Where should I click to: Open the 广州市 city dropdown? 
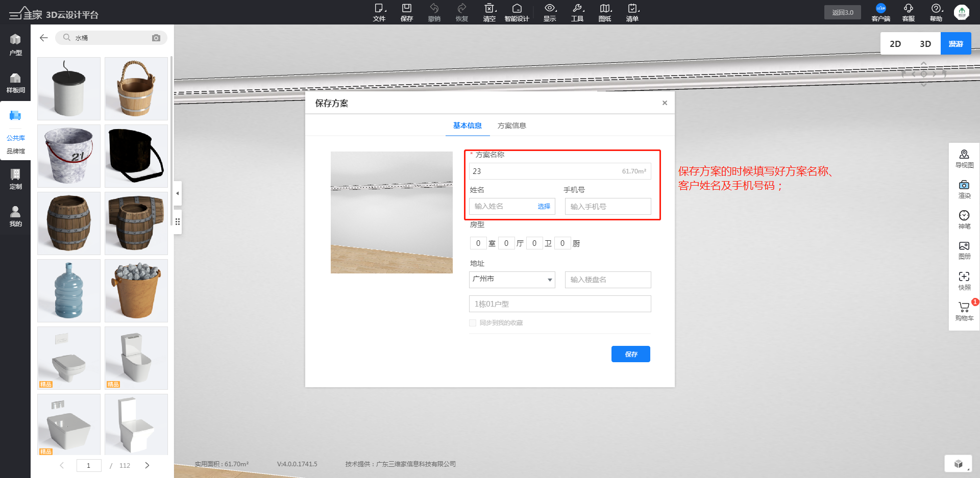[x=511, y=280]
